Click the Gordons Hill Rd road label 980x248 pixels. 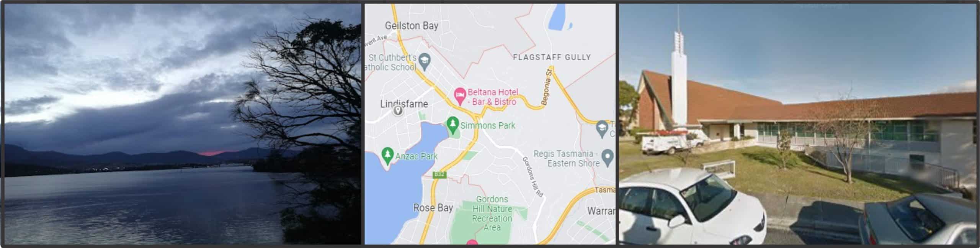pyautogui.click(x=533, y=177)
